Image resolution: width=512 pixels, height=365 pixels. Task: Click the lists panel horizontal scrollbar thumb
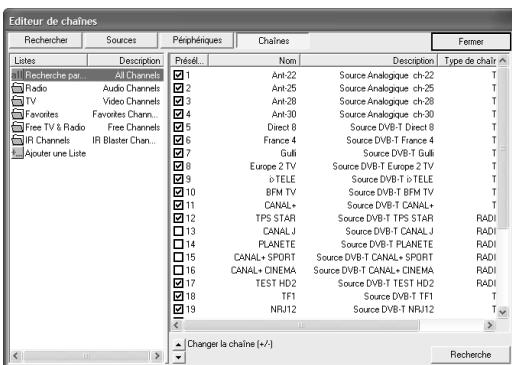86,356
